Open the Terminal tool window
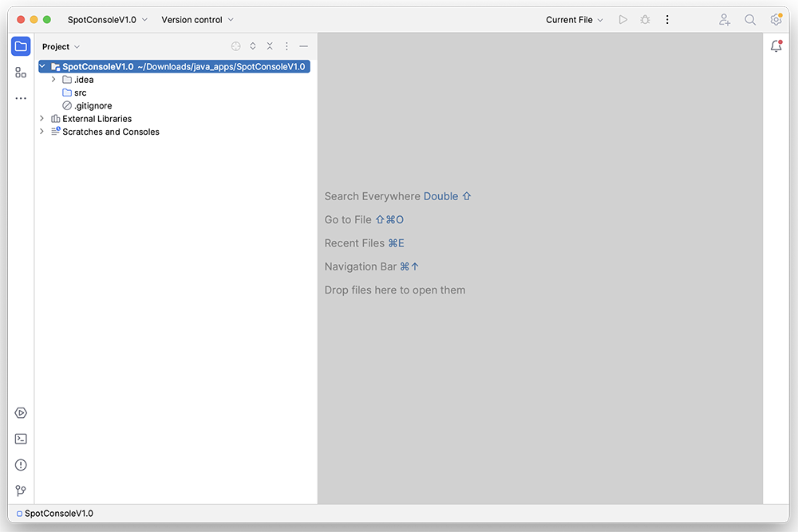Image resolution: width=798 pixels, height=532 pixels. (21, 439)
